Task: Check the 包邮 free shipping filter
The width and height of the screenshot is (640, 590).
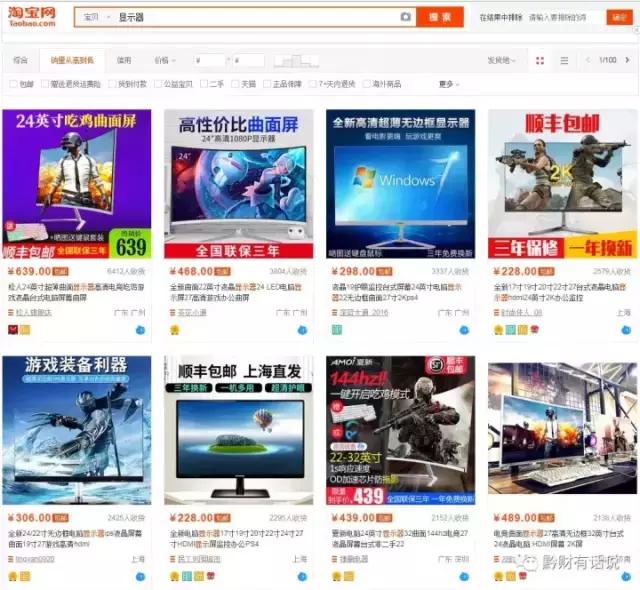Action: tap(13, 84)
